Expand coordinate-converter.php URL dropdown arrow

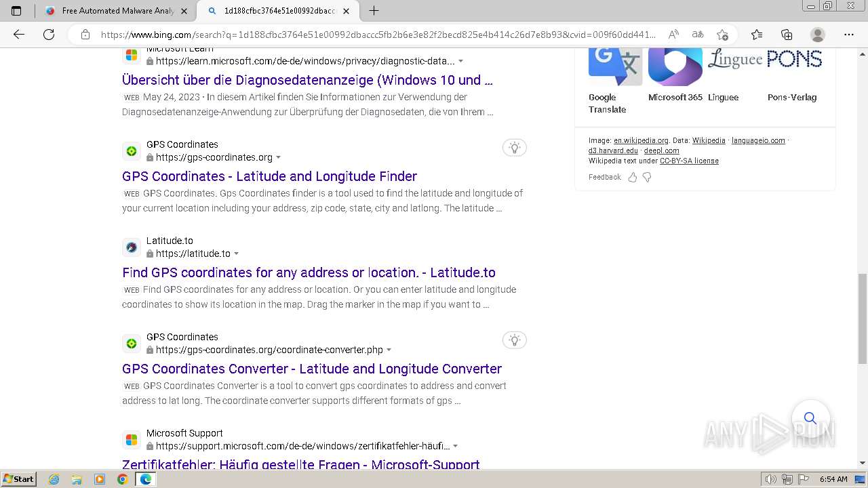coord(389,350)
